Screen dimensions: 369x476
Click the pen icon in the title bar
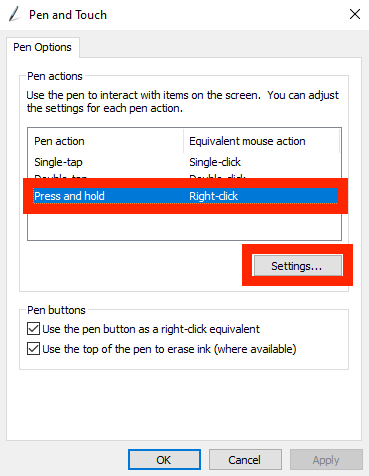pyautogui.click(x=15, y=14)
